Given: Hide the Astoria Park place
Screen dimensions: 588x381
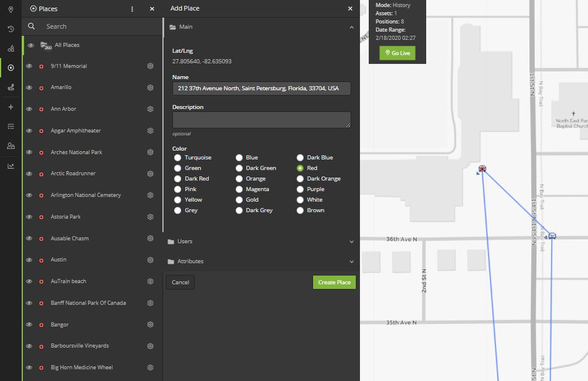Looking at the screenshot, I should [x=29, y=217].
